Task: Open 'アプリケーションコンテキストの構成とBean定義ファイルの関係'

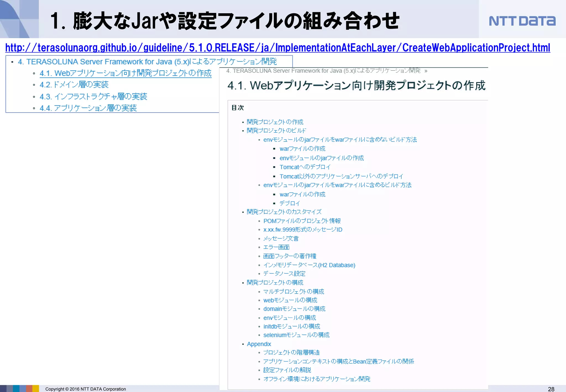Action: [x=339, y=361]
